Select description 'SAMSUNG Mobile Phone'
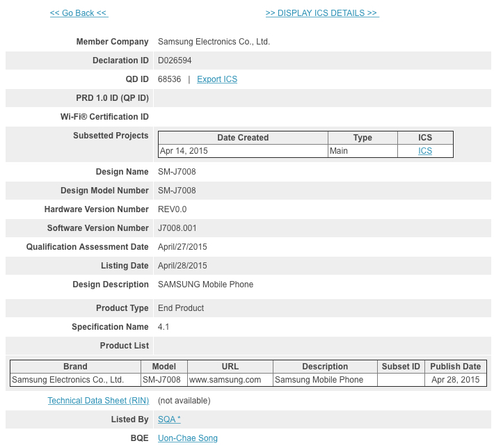This screenshot has height=448, width=494. coord(205,285)
